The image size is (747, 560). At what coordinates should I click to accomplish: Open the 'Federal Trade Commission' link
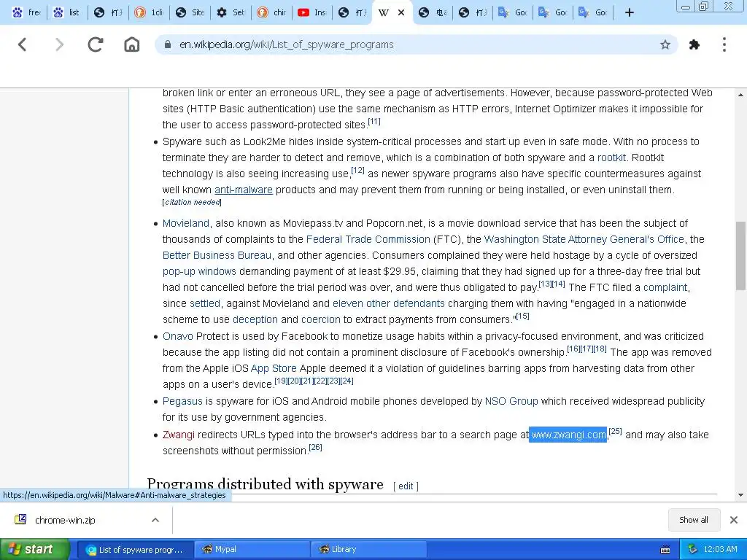click(368, 239)
